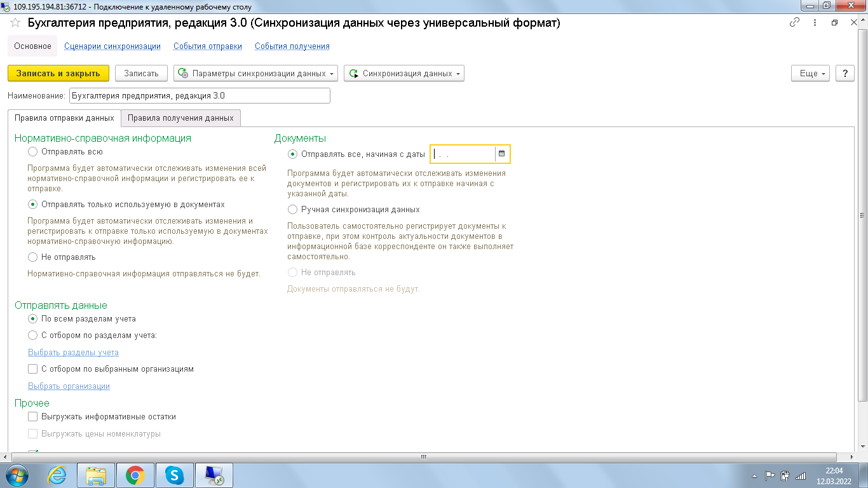This screenshot has height=488, width=868.
Task: Click the 'Наименование' text input field
Action: click(x=200, y=95)
